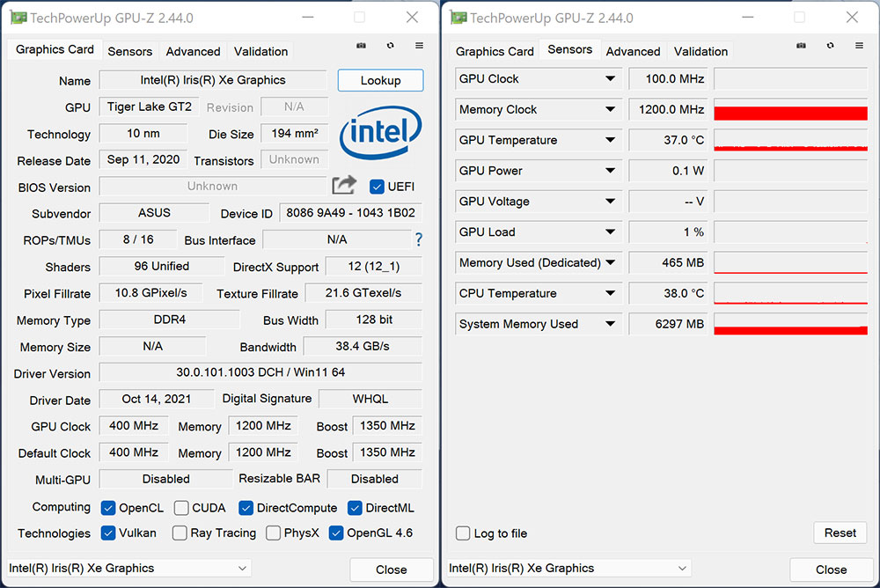
Task: Toggle the Ray Tracing checkbox
Action: point(180,533)
